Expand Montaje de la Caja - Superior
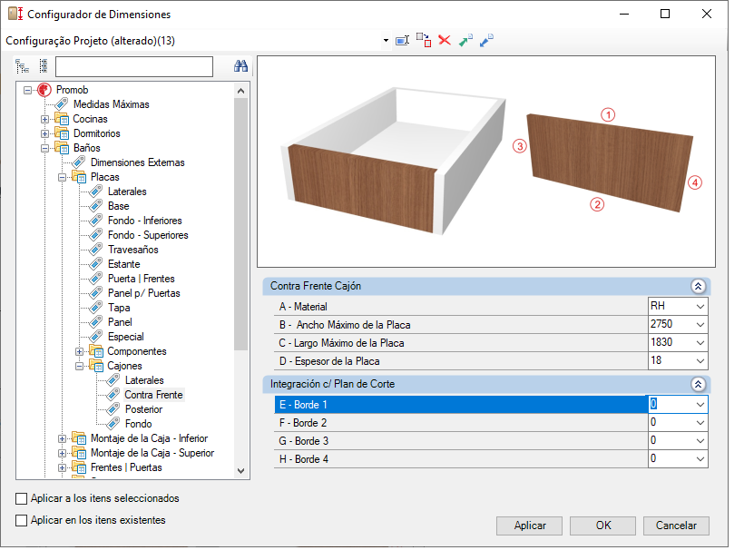Image resolution: width=754 pixels, height=560 pixels. 62,453
